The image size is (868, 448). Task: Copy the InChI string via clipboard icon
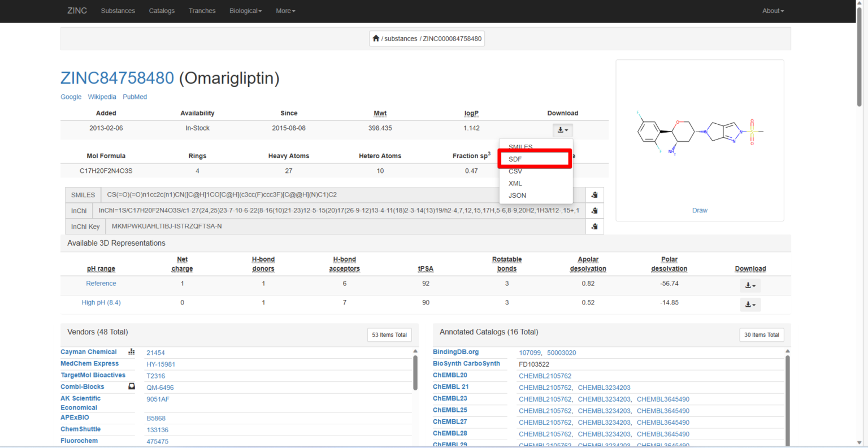tap(594, 210)
